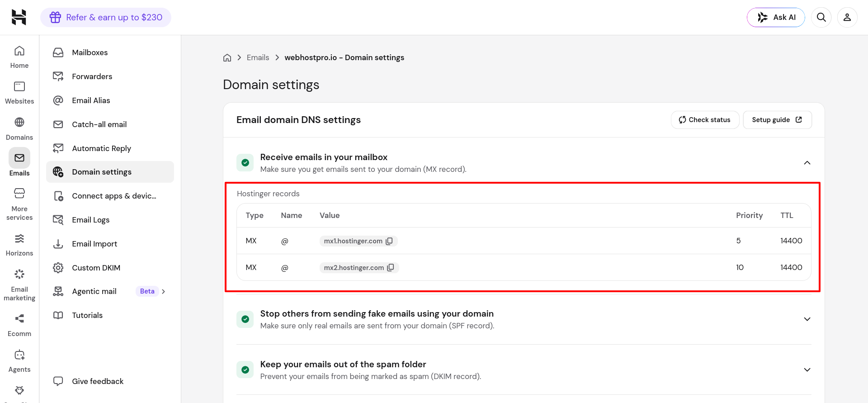Open the Setup guide external link
Screen dimensions: 868x403
tap(777, 120)
